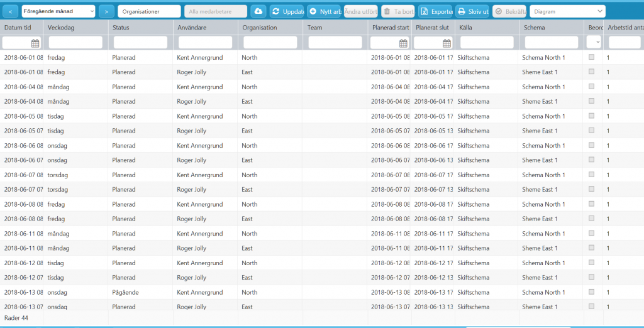Click the Alla medarbetare field
The width and height of the screenshot is (644, 328).
[216, 11]
